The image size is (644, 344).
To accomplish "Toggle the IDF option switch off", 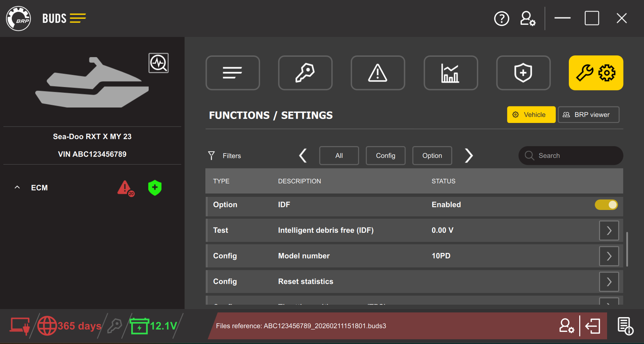I will 606,205.
